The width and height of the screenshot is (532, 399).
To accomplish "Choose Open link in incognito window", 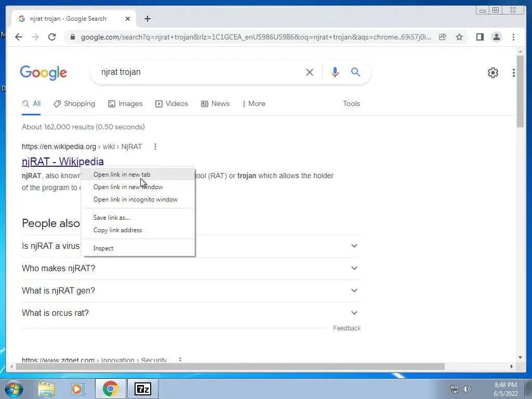I will click(x=138, y=199).
